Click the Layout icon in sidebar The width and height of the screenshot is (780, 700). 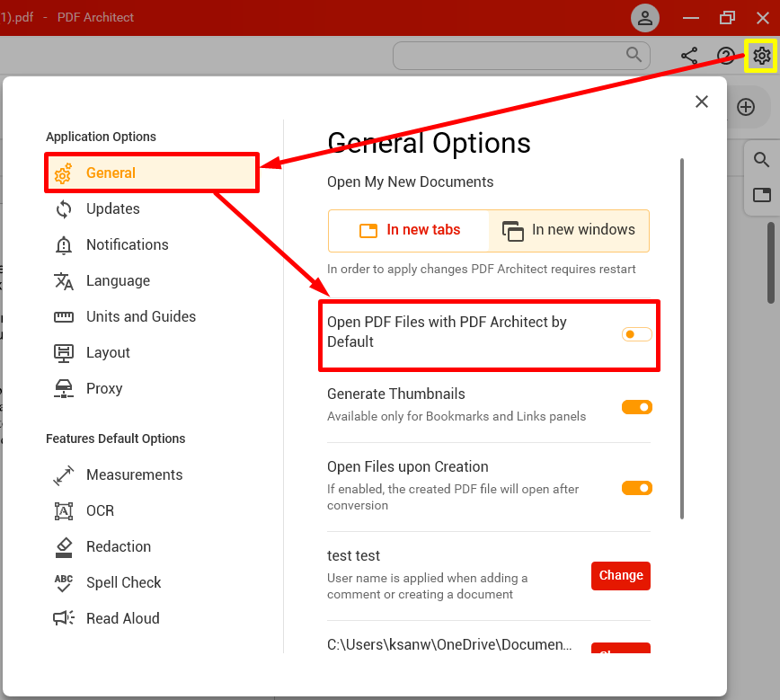tap(64, 353)
